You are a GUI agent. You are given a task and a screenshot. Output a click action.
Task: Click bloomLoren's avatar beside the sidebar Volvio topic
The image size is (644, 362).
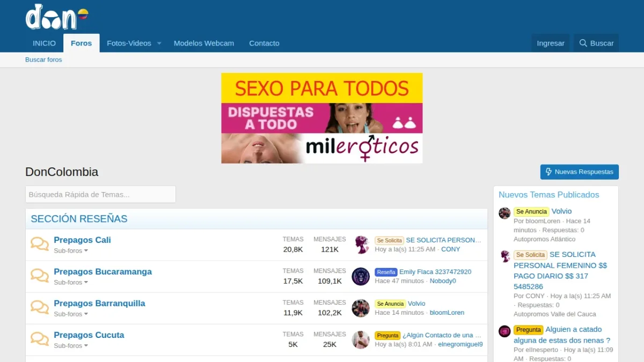pos(504,213)
